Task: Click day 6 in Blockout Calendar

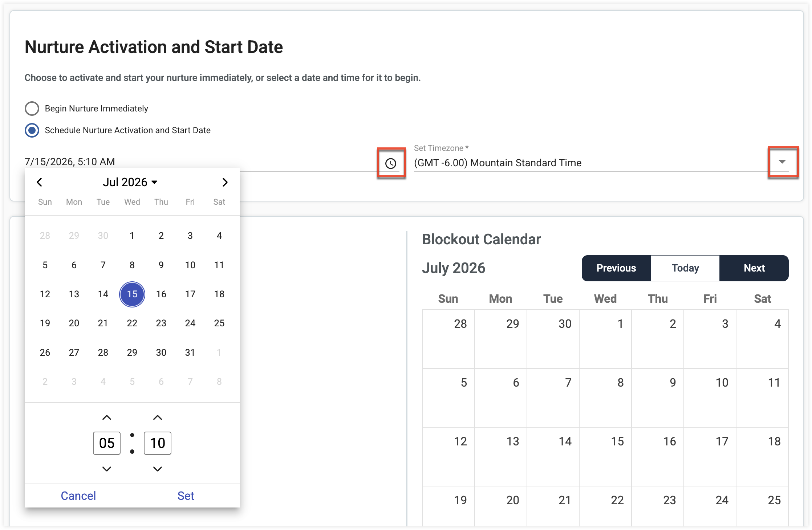Action: (x=501, y=398)
